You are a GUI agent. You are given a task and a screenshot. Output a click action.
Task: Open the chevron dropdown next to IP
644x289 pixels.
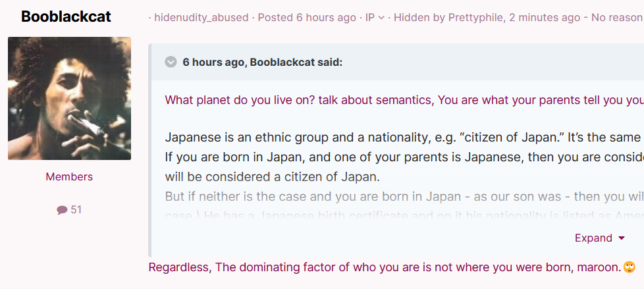coord(381,18)
